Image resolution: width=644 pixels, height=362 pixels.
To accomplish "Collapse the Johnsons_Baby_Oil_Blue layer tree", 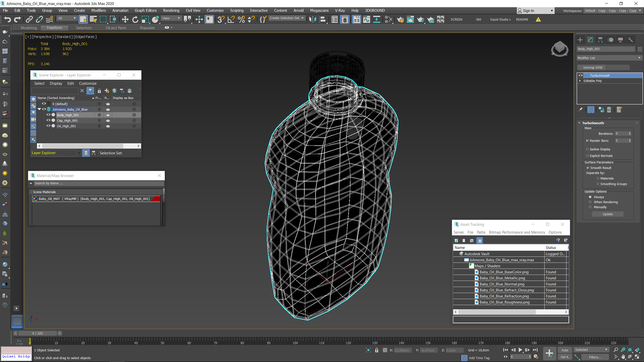I will pos(39,109).
